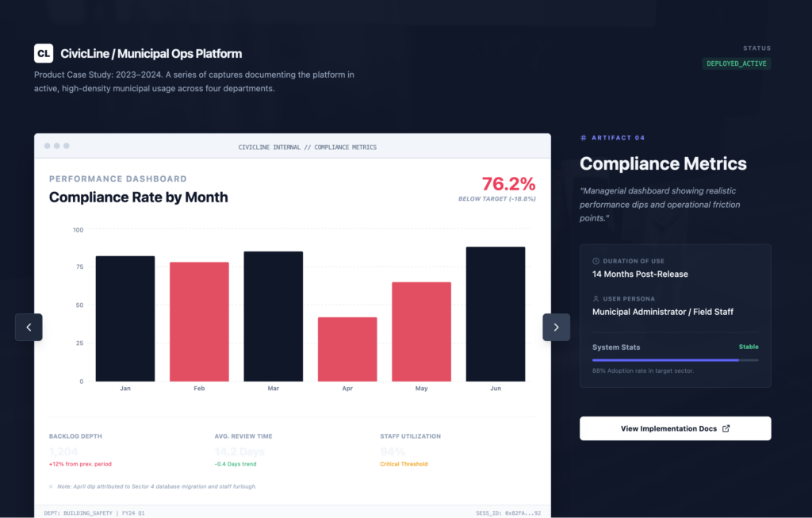Click the clock icon next to Duration of Use

click(596, 261)
